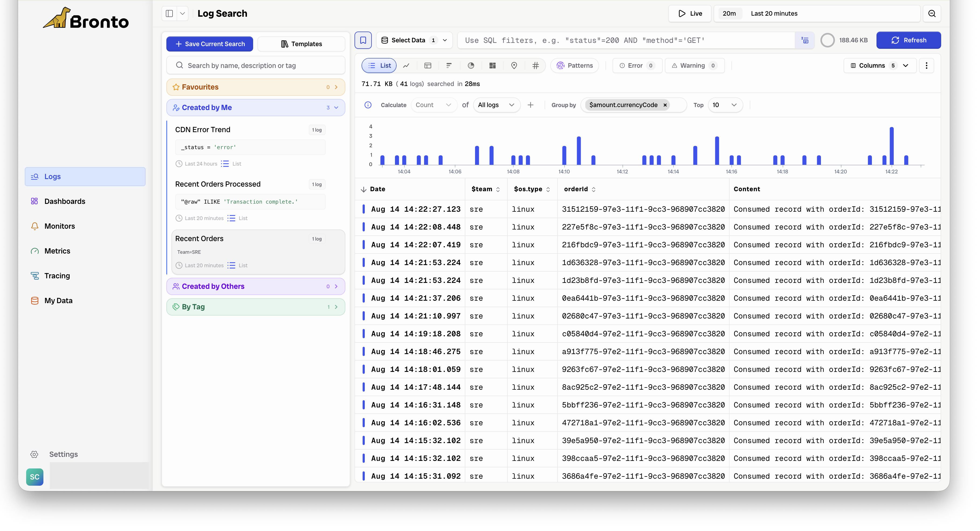This screenshot has height=531, width=980.
Task: Click the SC user avatar
Action: click(35, 477)
